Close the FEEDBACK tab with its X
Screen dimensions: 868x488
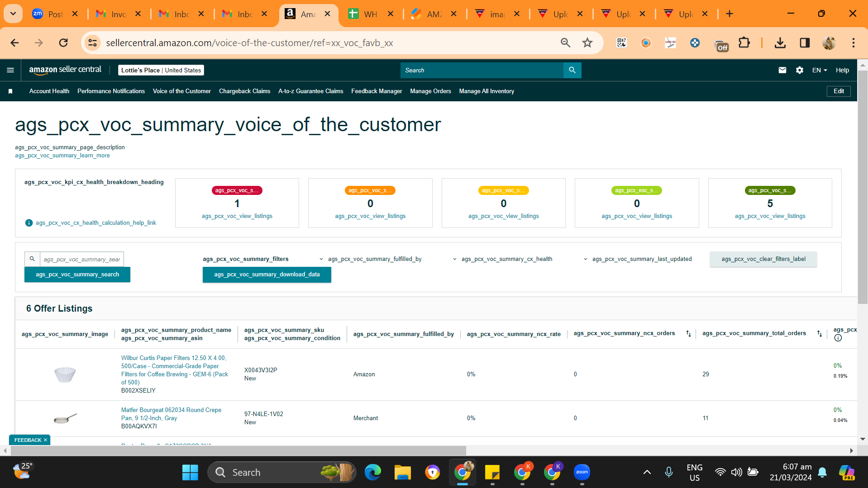tap(45, 440)
